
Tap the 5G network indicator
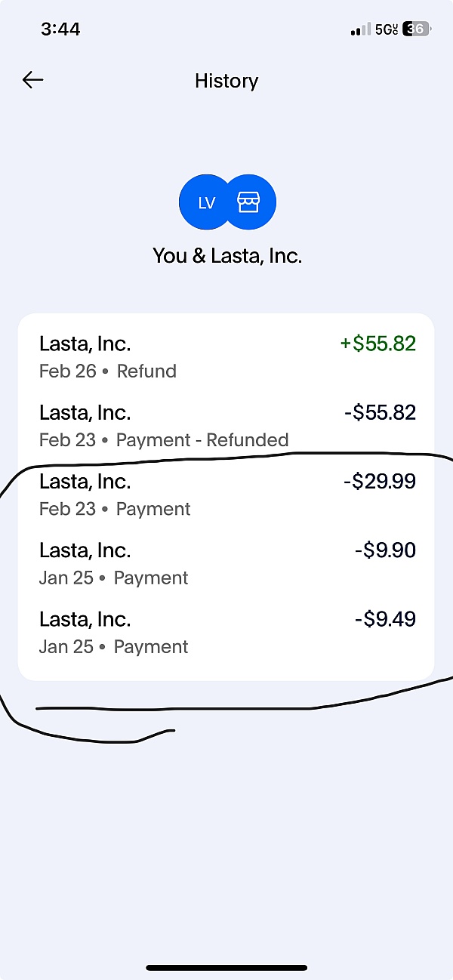tap(386, 29)
